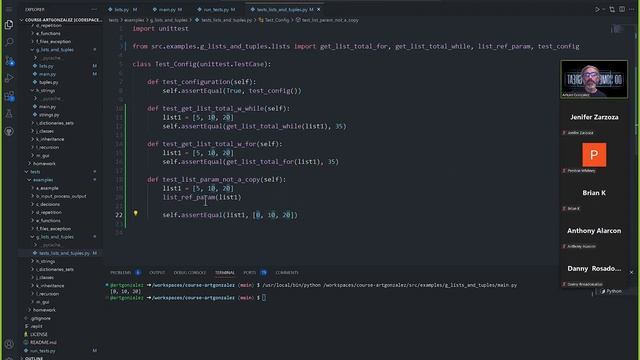Viewport: 640px width, 360px height.
Task: Open the COMMENTS panel tab
Action: 287,273
